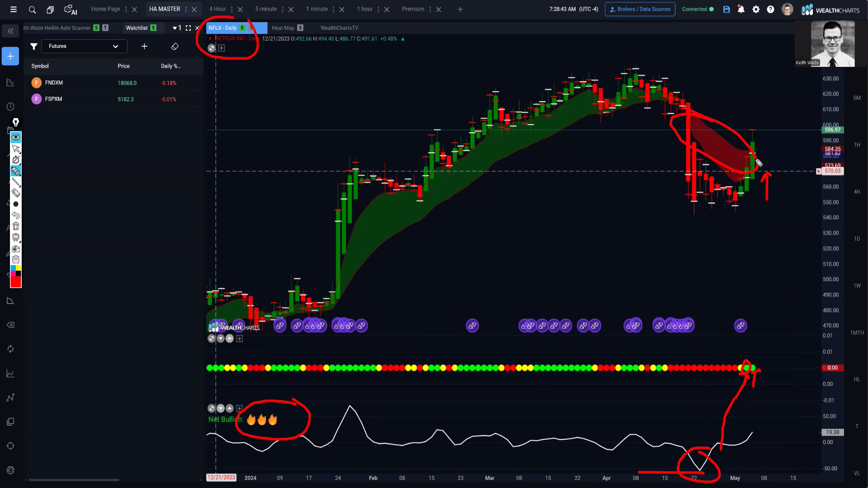Select the FSPXM watchlist row

tap(113, 99)
